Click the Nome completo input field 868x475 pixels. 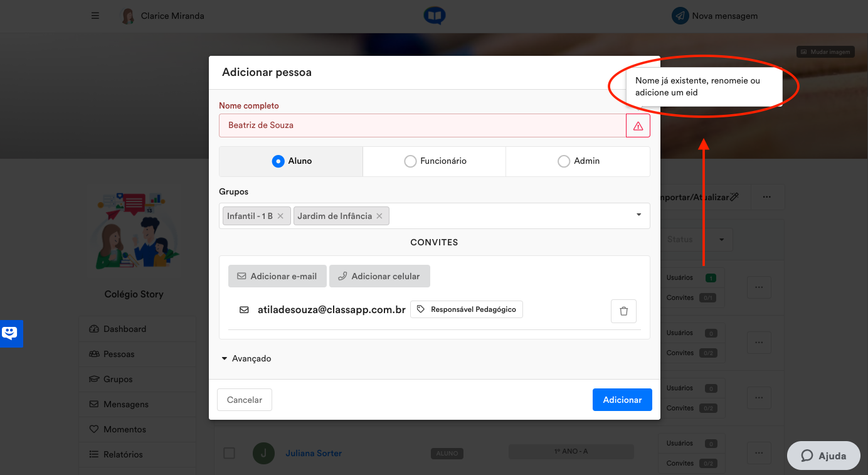click(x=423, y=125)
